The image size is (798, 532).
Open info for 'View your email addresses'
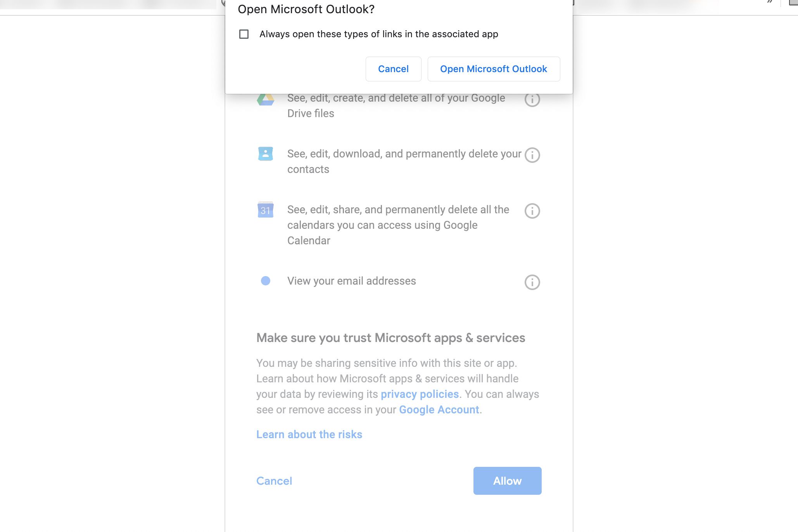point(532,282)
